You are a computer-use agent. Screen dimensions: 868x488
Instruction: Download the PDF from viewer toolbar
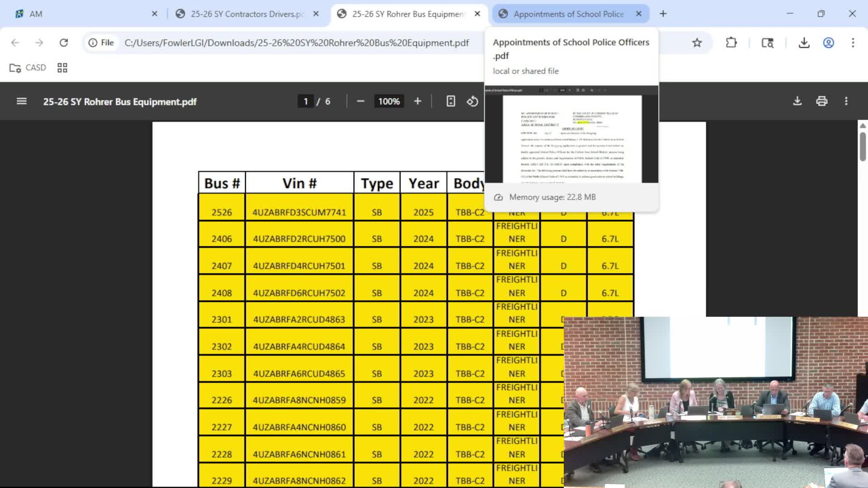(797, 101)
